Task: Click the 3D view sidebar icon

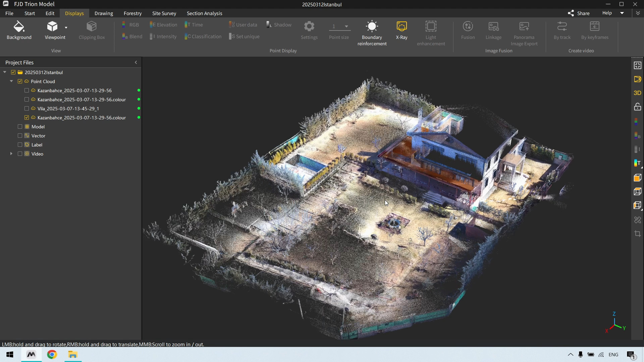Action: pos(637,93)
